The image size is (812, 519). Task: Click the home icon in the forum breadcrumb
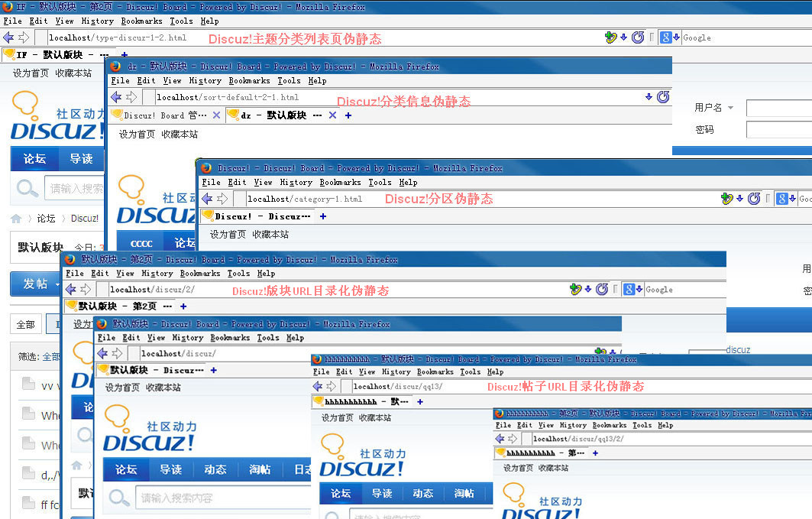[x=15, y=218]
